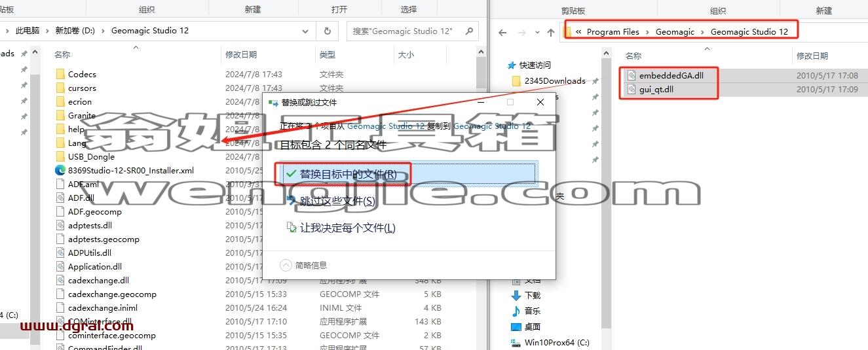Viewport: 868px width, 350px height.
Task: Go back in the right Explorer window
Action: pos(502,32)
